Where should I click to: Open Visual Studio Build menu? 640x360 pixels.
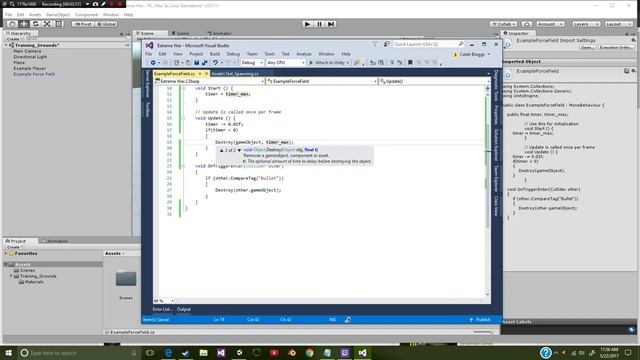tap(215, 54)
